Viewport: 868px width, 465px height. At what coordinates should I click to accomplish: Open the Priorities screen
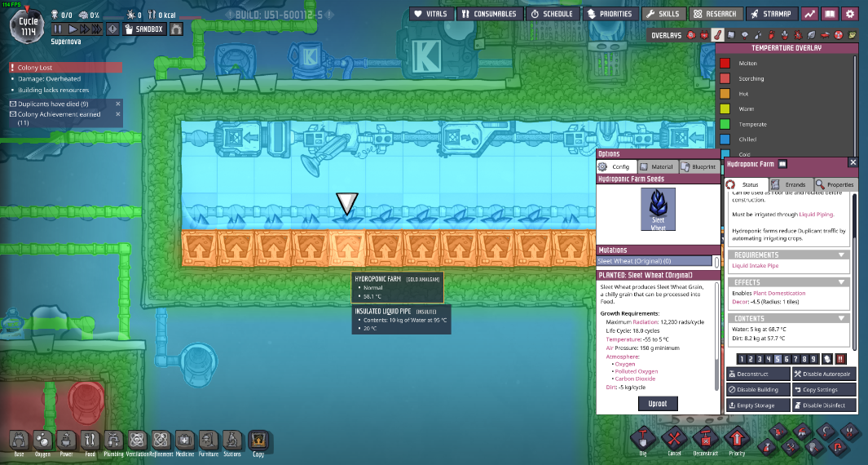tap(610, 14)
